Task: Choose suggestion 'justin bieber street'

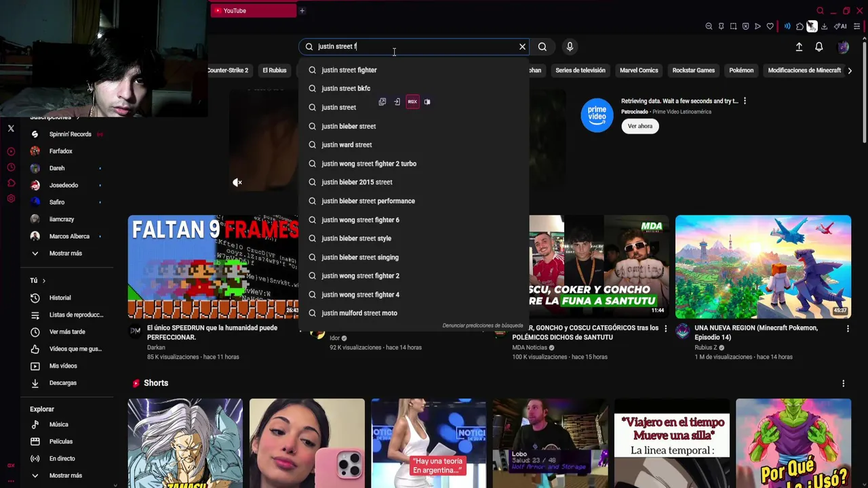Action: (413, 126)
